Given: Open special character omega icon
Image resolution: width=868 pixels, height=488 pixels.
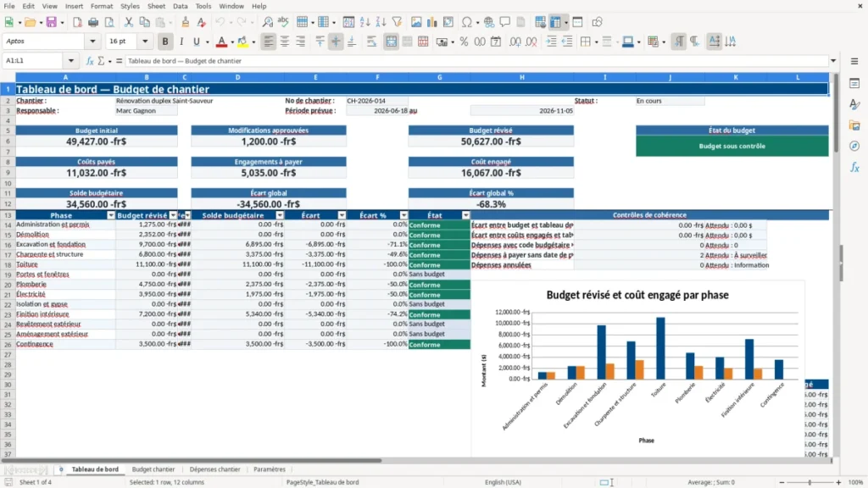Looking at the screenshot, I should click(467, 22).
